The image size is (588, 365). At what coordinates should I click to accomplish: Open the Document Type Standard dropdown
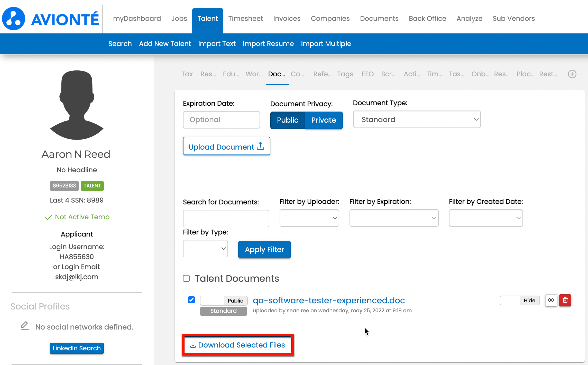[417, 120]
